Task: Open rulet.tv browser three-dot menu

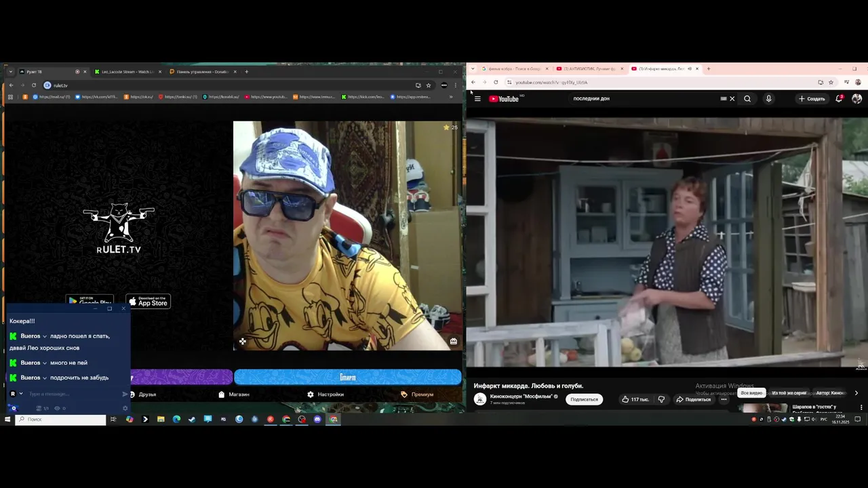Action: click(454, 85)
